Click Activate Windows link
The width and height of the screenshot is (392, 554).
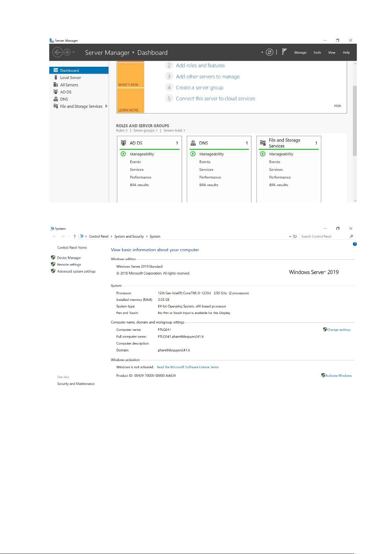[x=338, y=375]
